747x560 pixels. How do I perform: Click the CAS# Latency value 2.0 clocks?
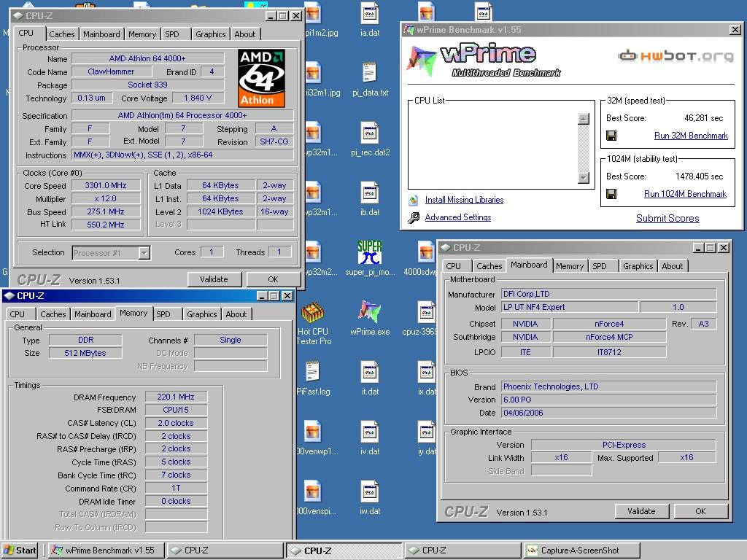(176, 424)
